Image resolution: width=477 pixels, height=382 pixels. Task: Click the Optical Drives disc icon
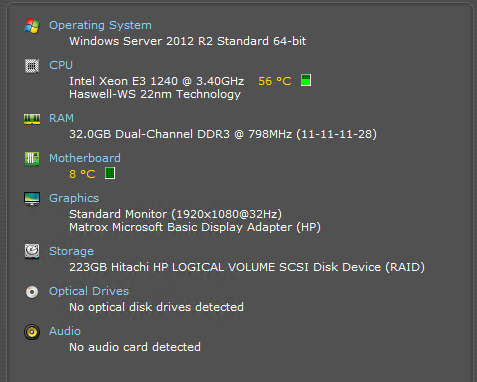32,292
